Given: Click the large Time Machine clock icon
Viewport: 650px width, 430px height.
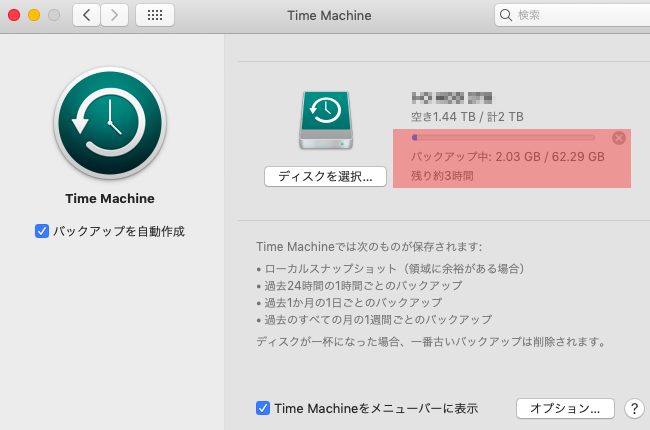Looking at the screenshot, I should (109, 123).
